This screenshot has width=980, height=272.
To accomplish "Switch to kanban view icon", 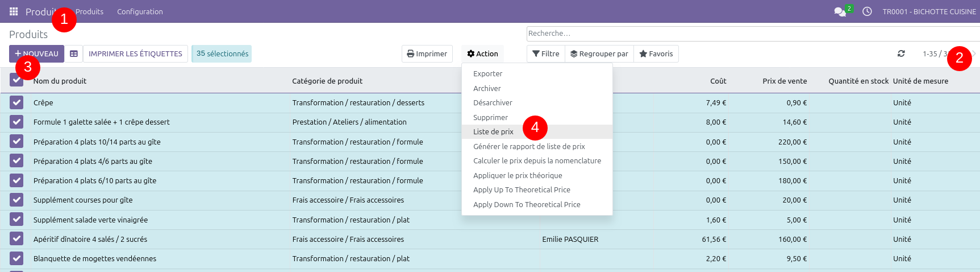I will click(x=74, y=53).
